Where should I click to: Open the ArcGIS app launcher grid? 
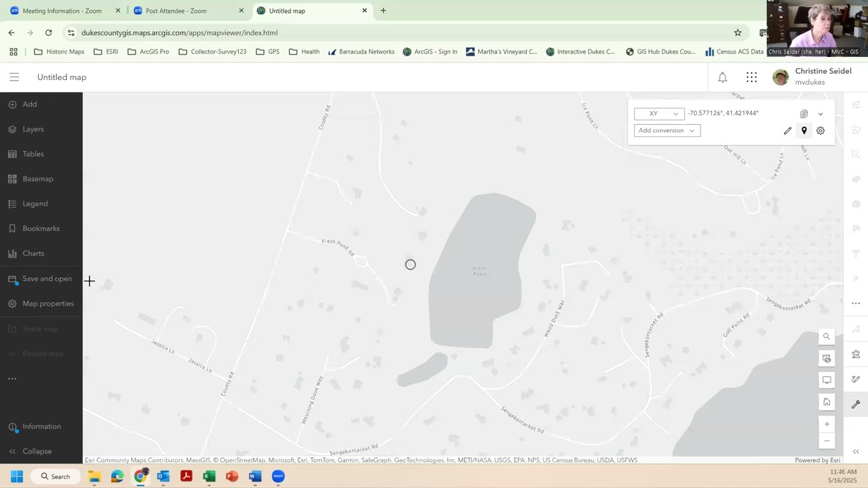(x=751, y=77)
